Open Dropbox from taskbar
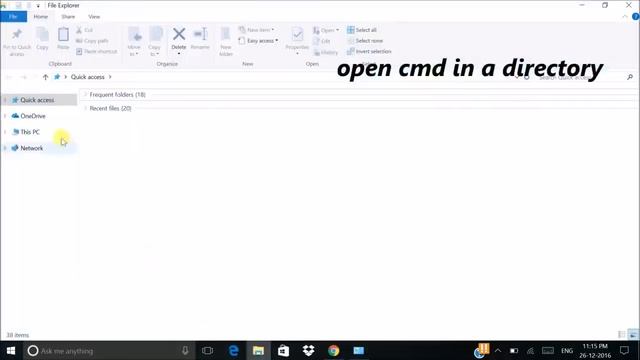640x360 pixels. 309,351
